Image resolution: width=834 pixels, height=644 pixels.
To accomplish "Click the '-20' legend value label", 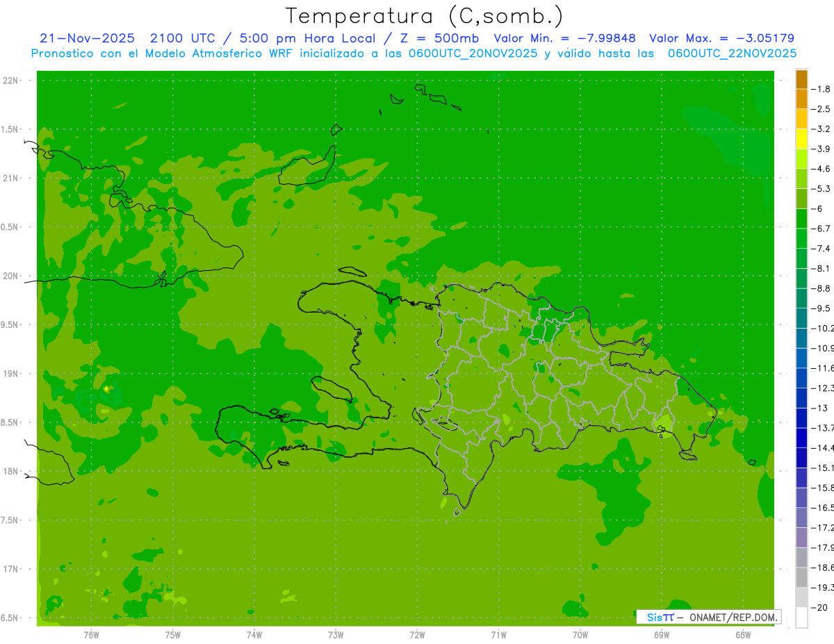I will click(819, 608).
